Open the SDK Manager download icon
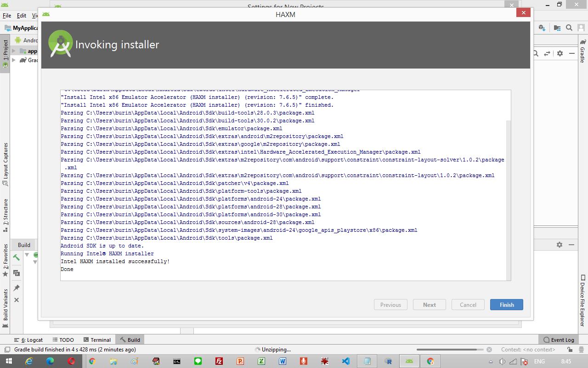 (x=542, y=28)
